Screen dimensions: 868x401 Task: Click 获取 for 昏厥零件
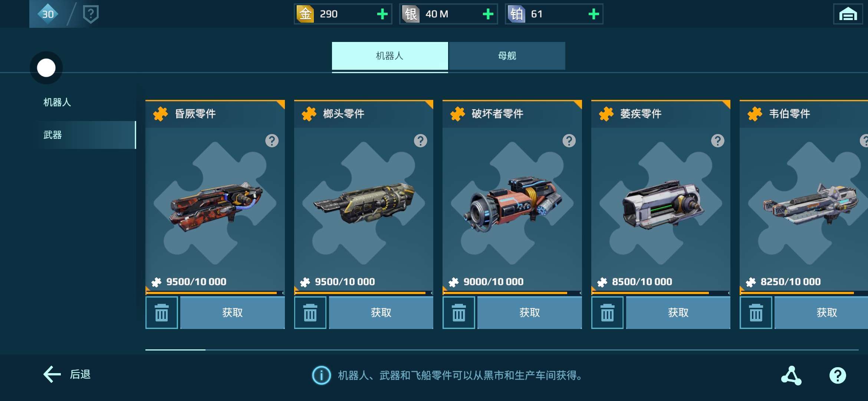(233, 313)
